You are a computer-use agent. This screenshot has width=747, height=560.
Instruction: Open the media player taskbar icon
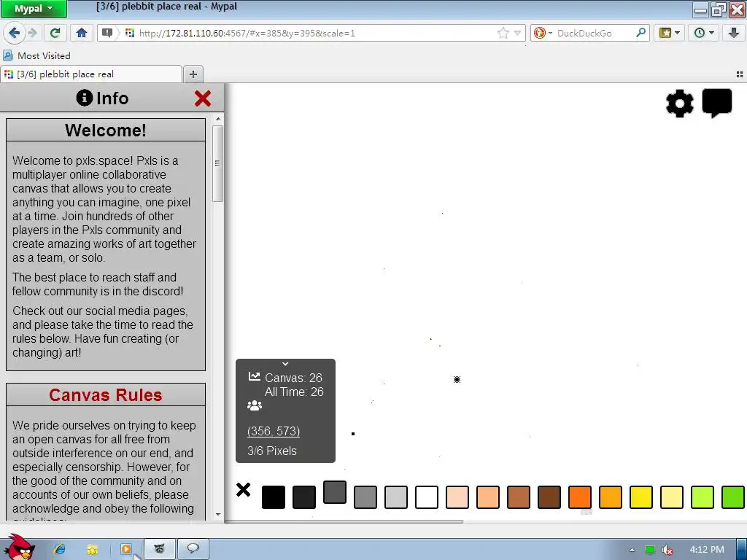coord(125,549)
